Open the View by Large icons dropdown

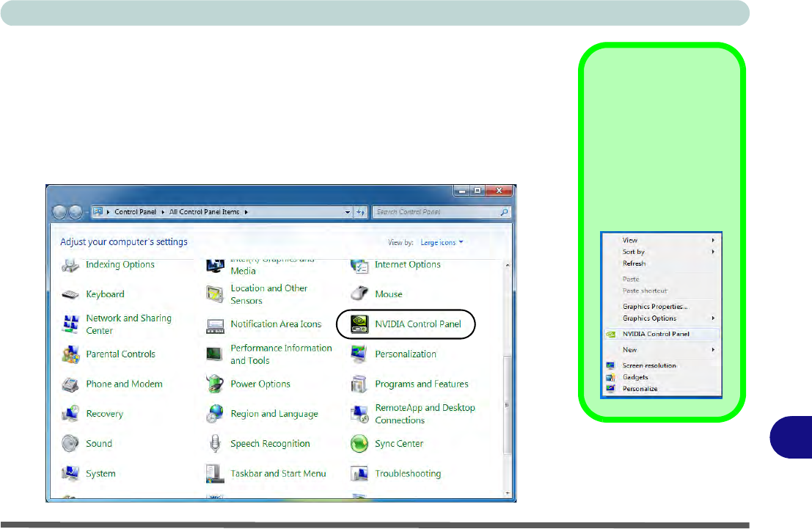pyautogui.click(x=442, y=242)
